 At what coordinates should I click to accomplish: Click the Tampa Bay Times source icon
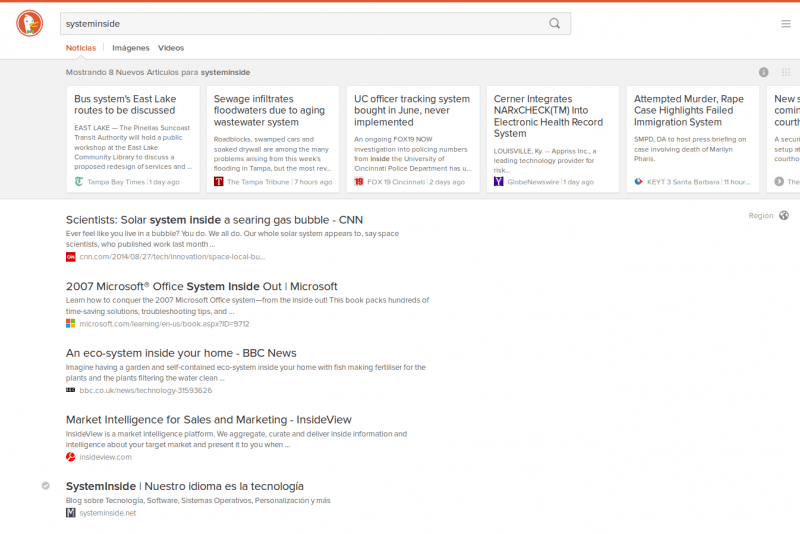[79, 182]
